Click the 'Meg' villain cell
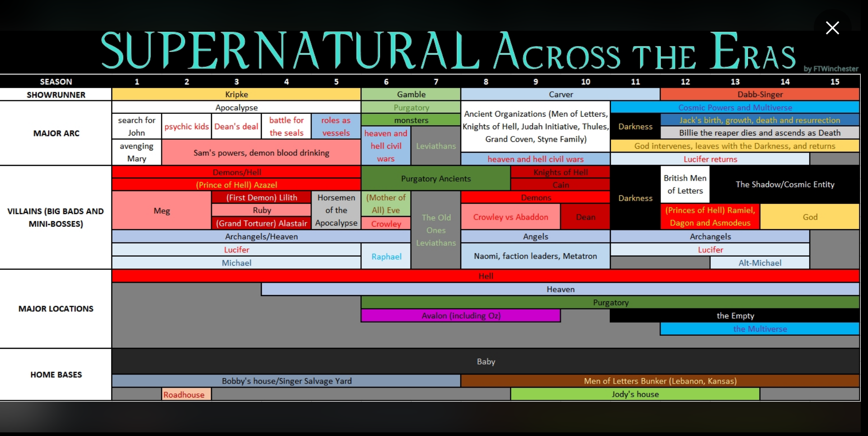The height and width of the screenshot is (436, 868). click(161, 211)
